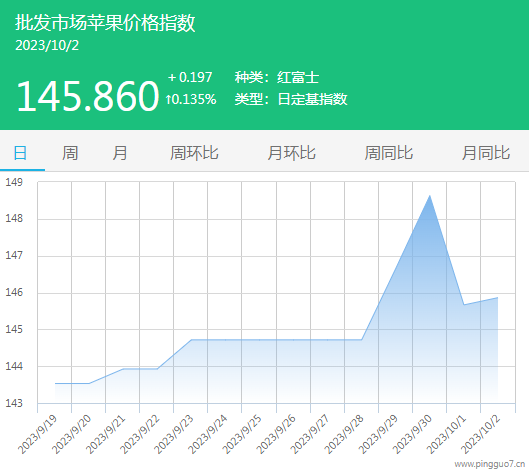Viewport: 529px width, 476px height.
Task: Switch to the 周 weekly tab
Action: coord(70,153)
